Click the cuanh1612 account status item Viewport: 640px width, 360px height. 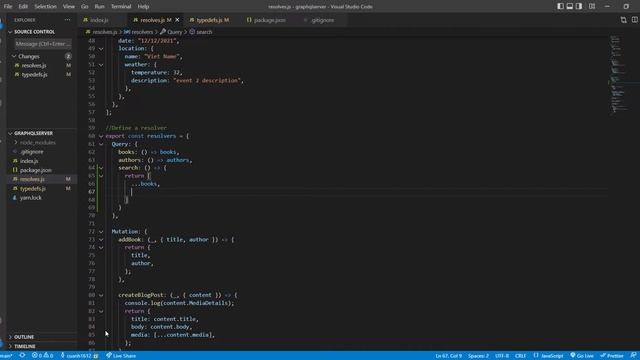pos(79,356)
